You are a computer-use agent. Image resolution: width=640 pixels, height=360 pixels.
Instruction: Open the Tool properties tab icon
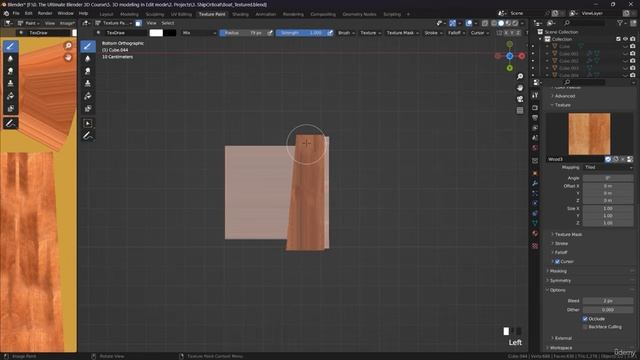(535, 95)
